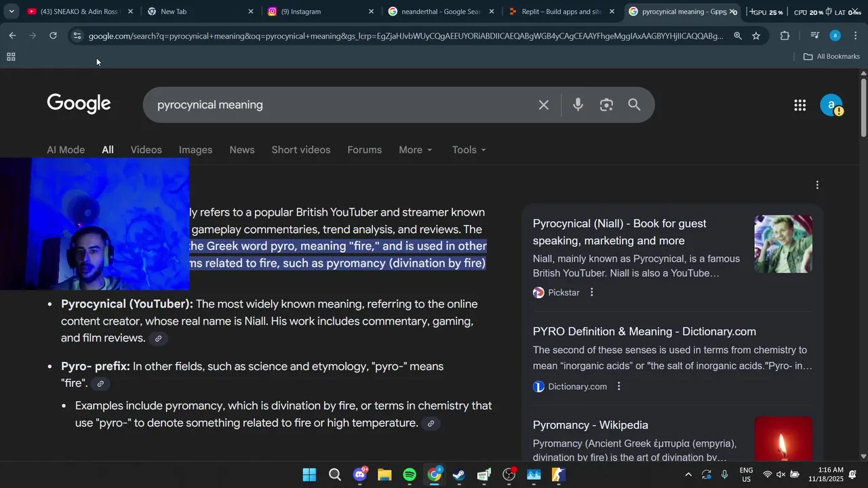This screenshot has width=868, height=488.
Task: Click source link icon after '"fire".'
Action: (100, 384)
